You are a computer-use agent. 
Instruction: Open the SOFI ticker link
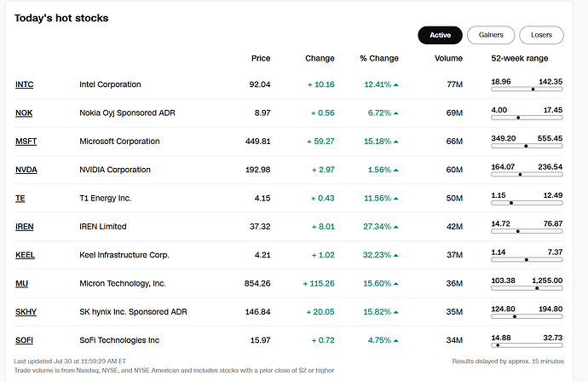point(24,340)
